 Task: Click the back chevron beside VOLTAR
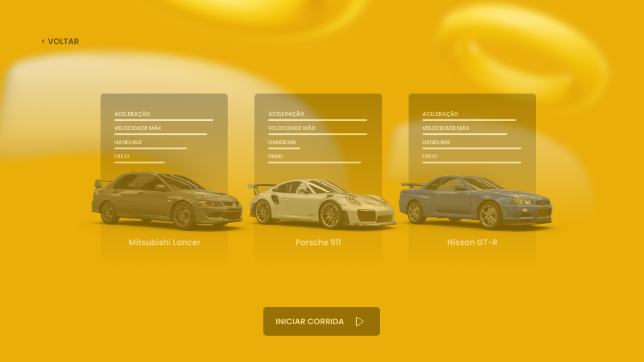pyautogui.click(x=43, y=41)
